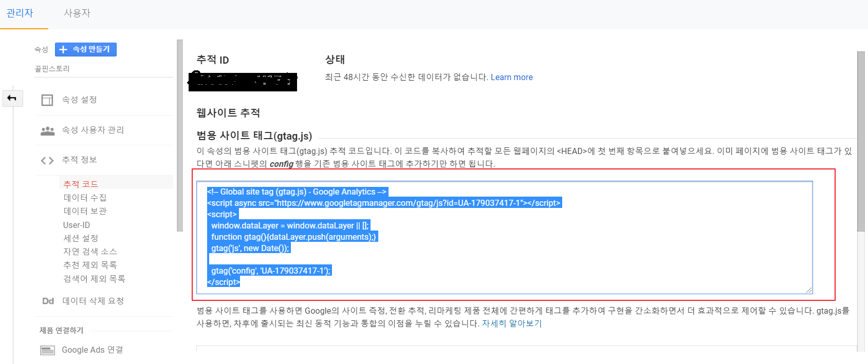Click the Global site tag comment line
This screenshot has width=868, height=364.
coord(297,191)
